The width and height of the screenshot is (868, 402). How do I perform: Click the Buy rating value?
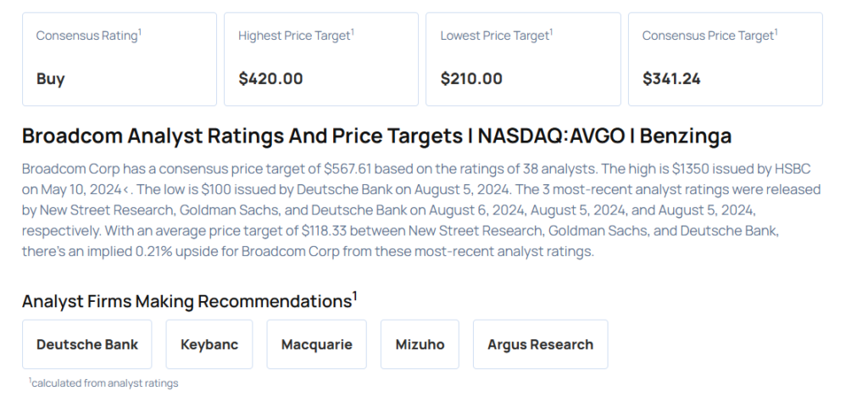pos(50,79)
